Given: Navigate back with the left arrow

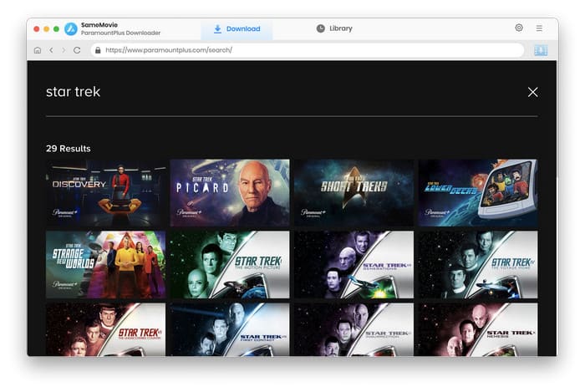Looking at the screenshot, I should (x=51, y=50).
